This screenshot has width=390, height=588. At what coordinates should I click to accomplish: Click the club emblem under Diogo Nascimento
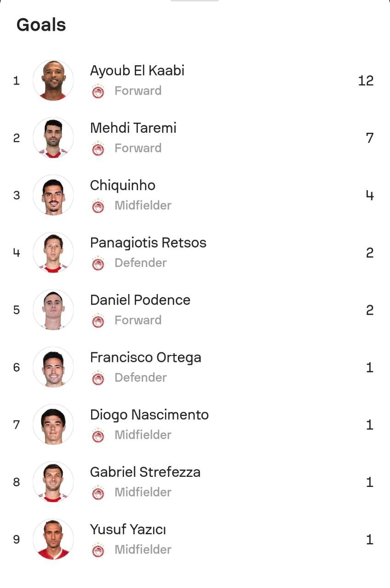98,436
